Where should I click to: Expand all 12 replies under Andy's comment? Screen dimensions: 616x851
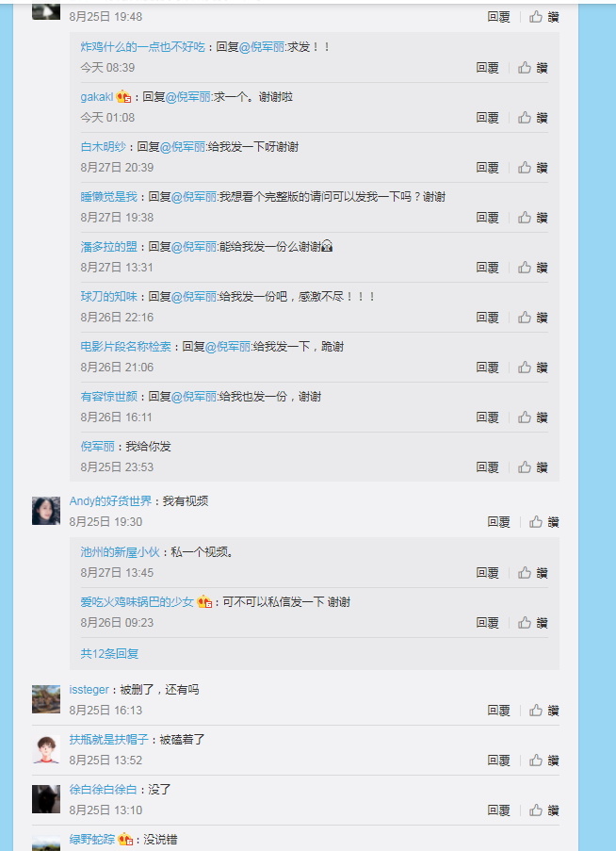[109, 653]
